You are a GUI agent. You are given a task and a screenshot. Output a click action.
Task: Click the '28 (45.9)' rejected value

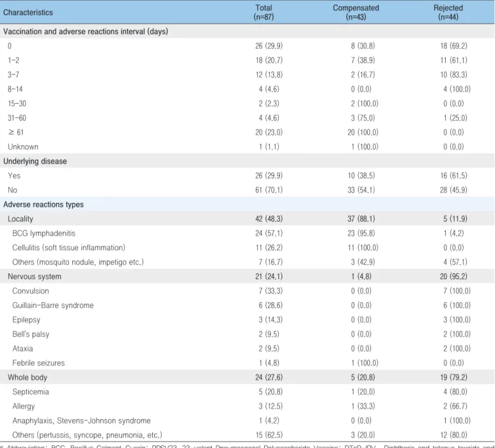tap(453, 190)
